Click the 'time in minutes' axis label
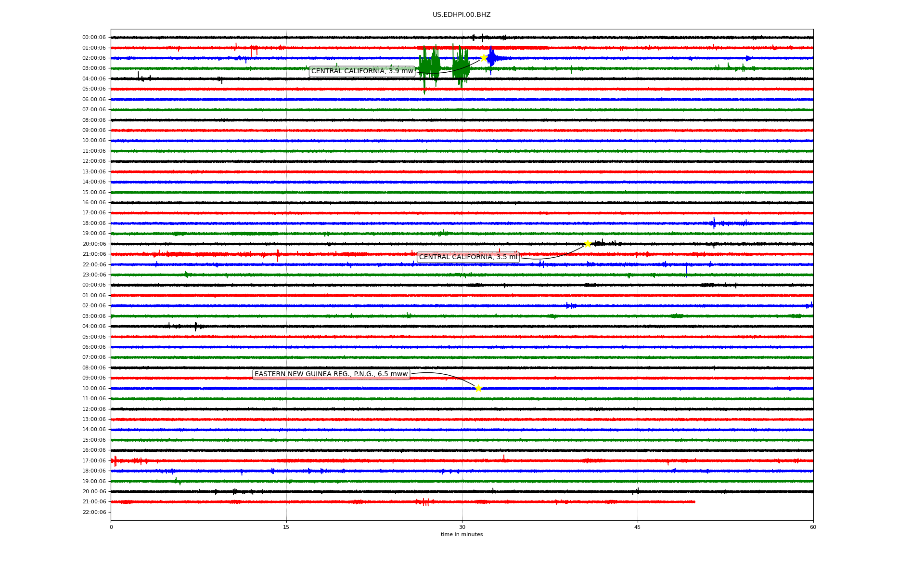Image resolution: width=924 pixels, height=578 pixels. pyautogui.click(x=462, y=534)
